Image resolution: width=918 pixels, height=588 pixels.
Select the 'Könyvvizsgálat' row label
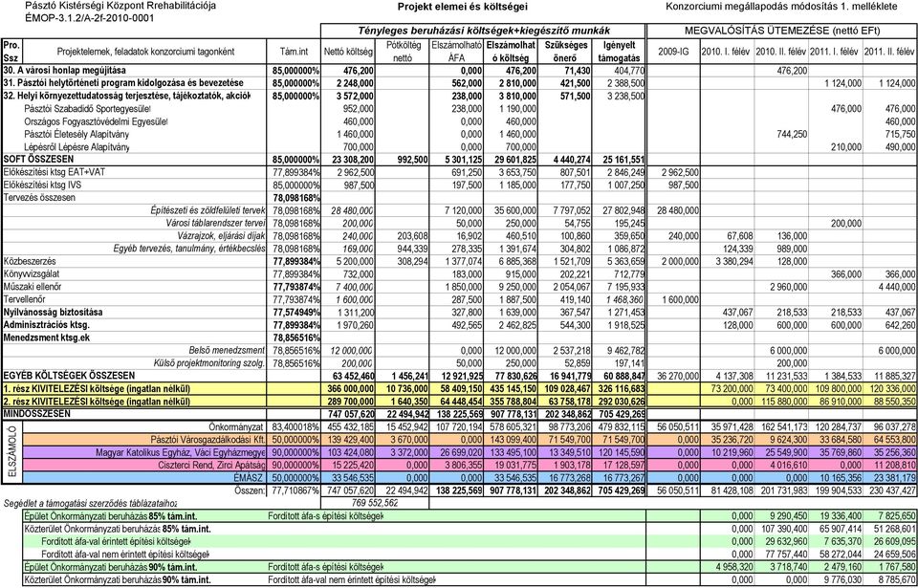click(32, 274)
